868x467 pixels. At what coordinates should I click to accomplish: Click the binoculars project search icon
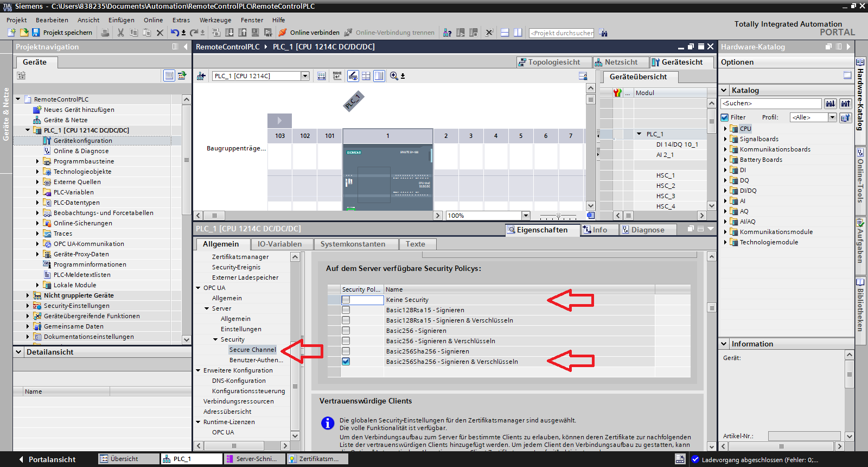(x=603, y=33)
